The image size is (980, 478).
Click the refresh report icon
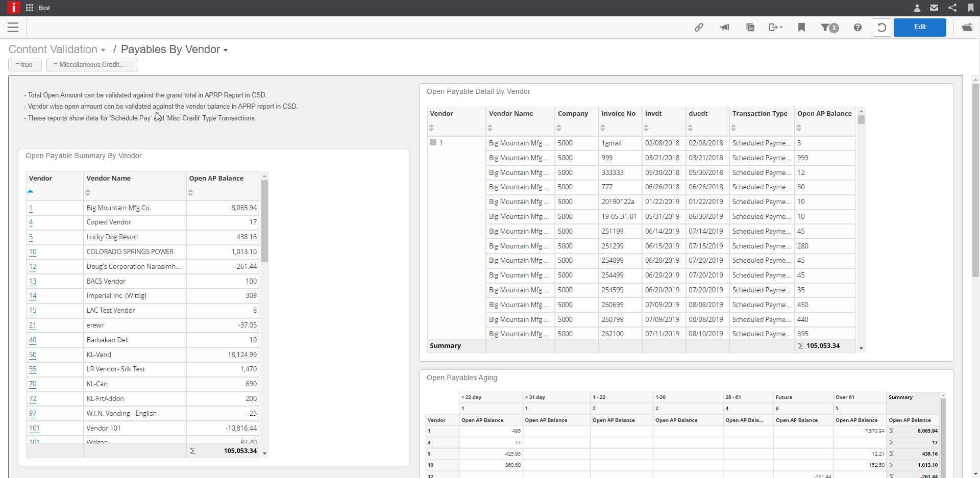pyautogui.click(x=882, y=28)
